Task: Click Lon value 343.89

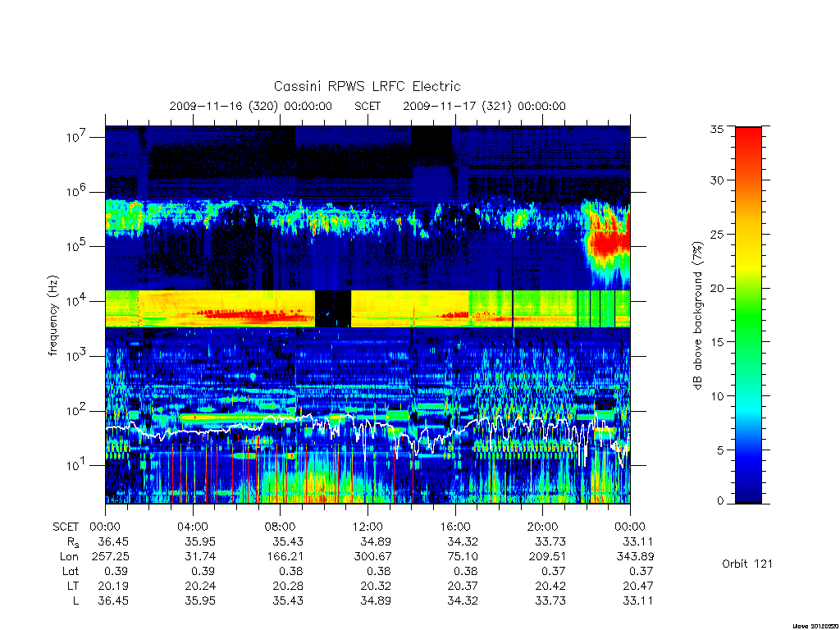Action: (636, 557)
